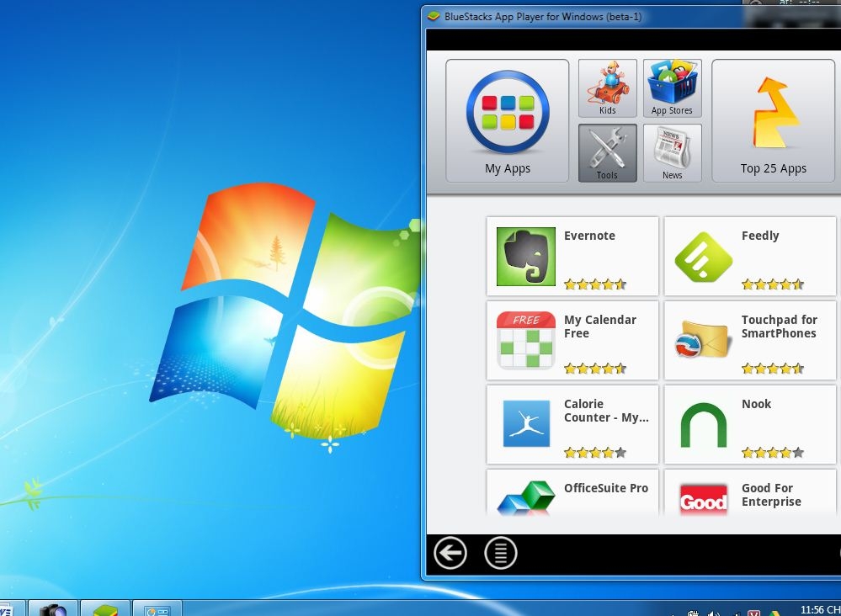Screen dimensions: 841x616
Task: Click the Feedly green diamond icon
Action: click(704, 257)
